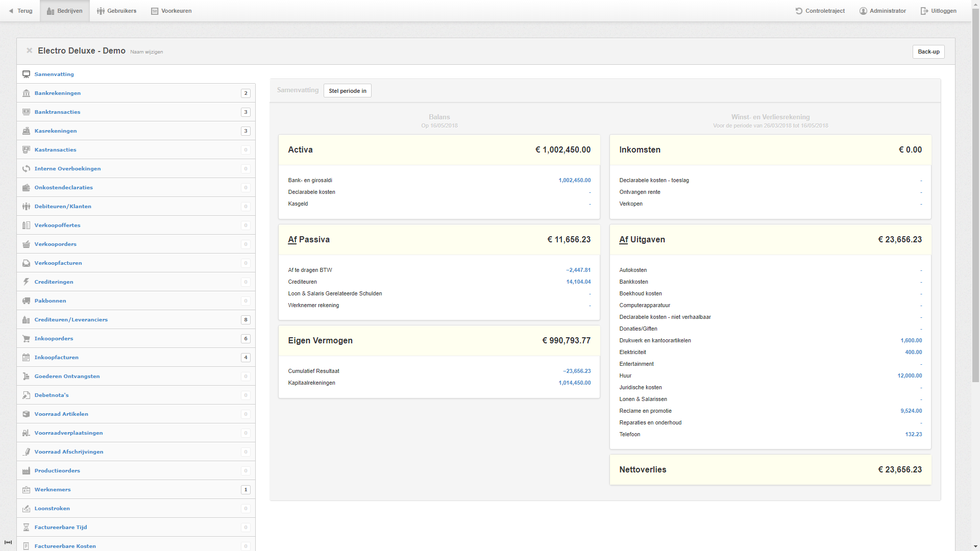Go back with Terug

click(20, 11)
